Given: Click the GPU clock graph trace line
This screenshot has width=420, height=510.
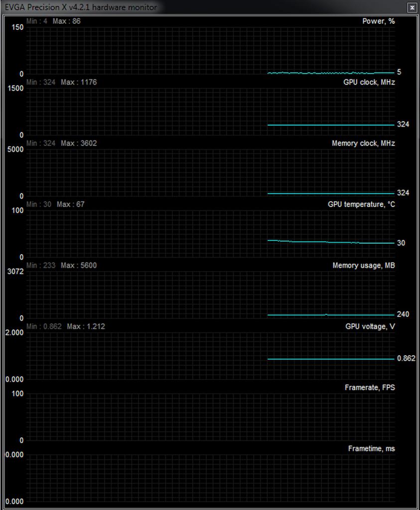Looking at the screenshot, I should tap(331, 125).
